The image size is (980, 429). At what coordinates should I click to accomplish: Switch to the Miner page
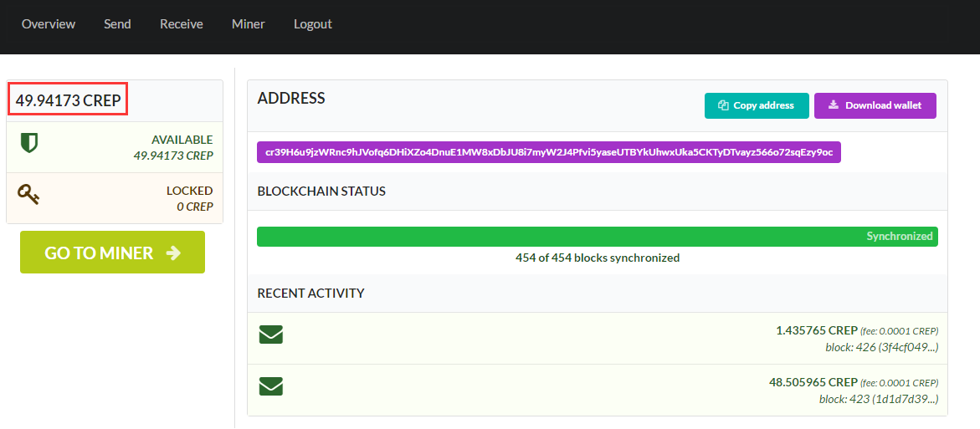(x=249, y=24)
